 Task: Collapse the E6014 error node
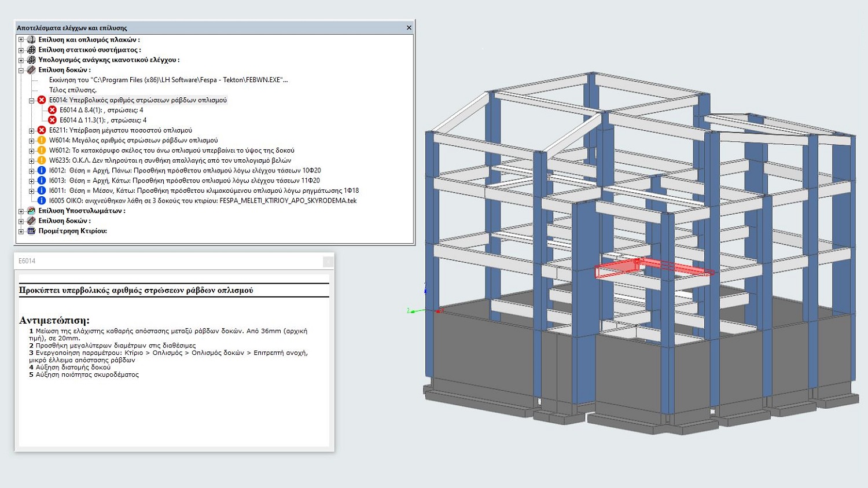click(32, 100)
